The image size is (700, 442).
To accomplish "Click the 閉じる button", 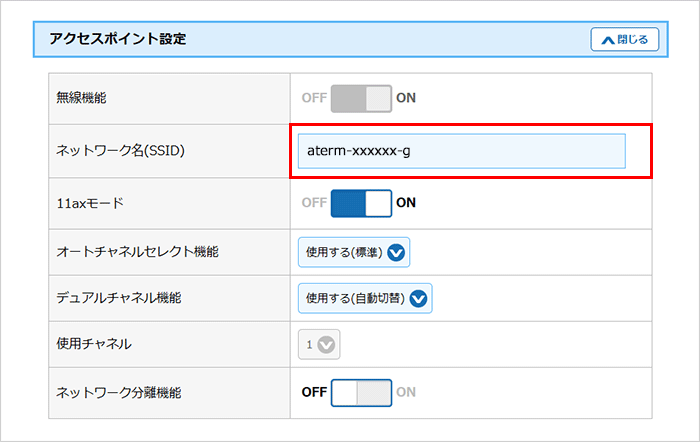I will click(625, 40).
